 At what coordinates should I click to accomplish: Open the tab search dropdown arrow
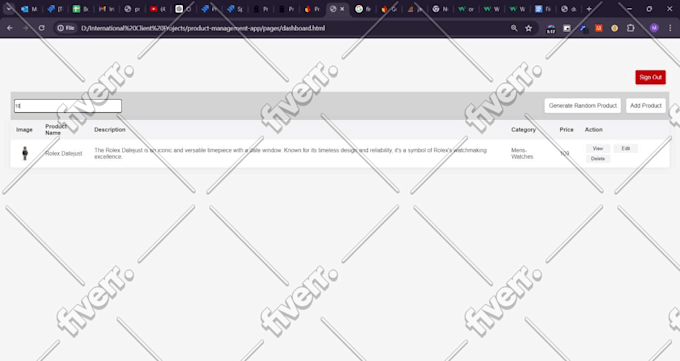pyautogui.click(x=9, y=8)
